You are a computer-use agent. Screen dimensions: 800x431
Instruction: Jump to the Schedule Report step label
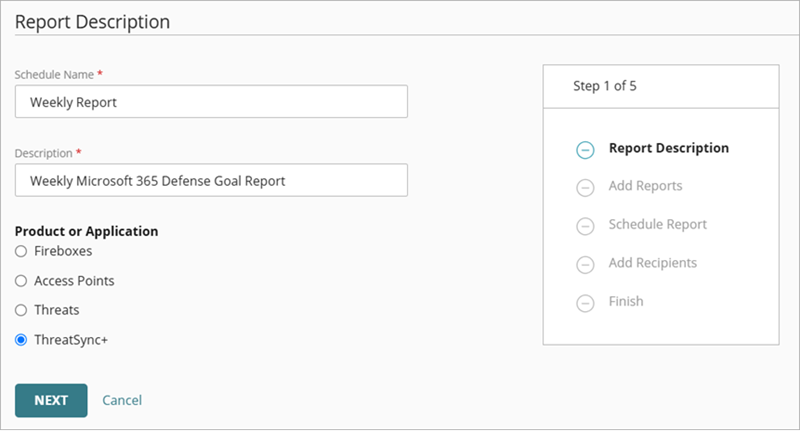657,224
